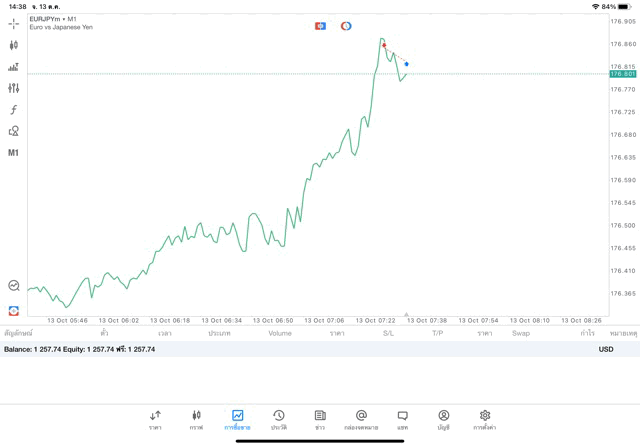Open the กล่องจดหมาย mailbox tab

pos(361,420)
